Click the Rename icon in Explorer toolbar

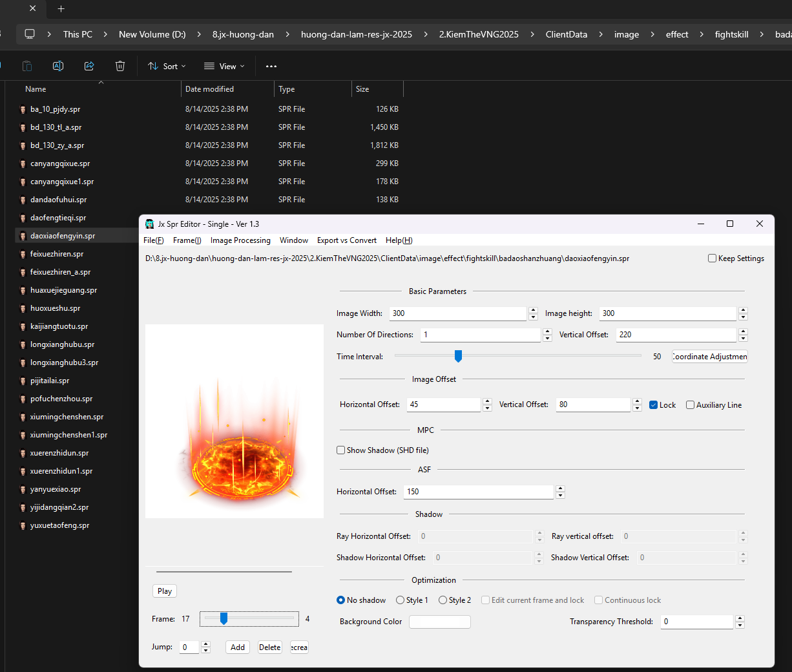coord(58,66)
